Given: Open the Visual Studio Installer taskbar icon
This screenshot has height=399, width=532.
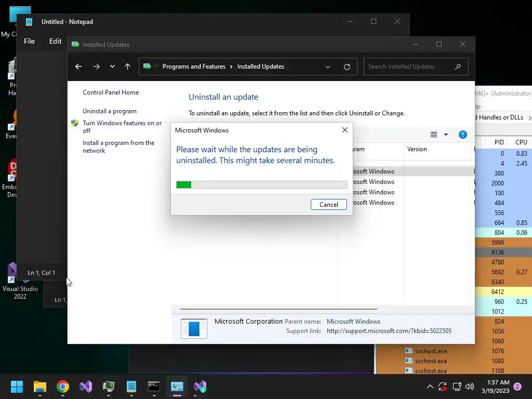Looking at the screenshot, I should pos(200,387).
